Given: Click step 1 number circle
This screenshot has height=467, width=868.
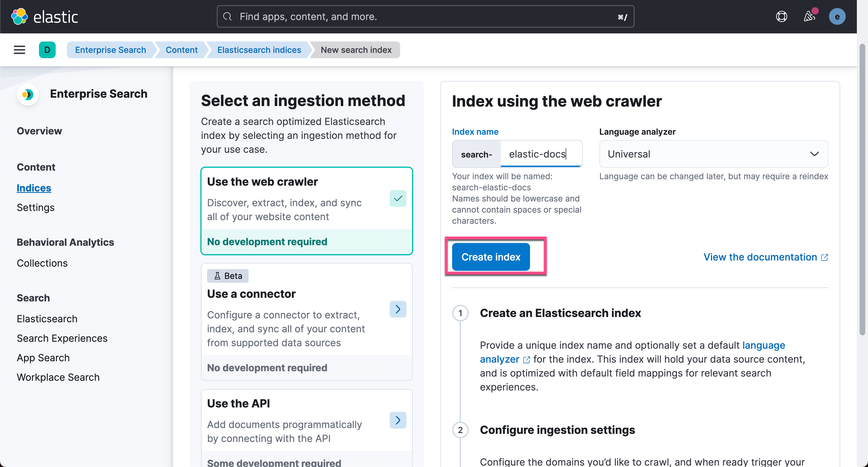Looking at the screenshot, I should (460, 313).
